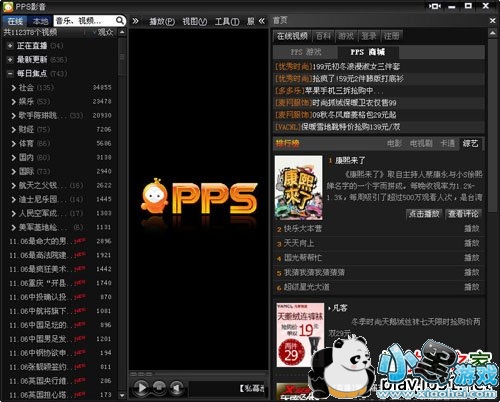Screen dimensions: 500x402
Task: Switch to the 本地 tab
Action: (40, 21)
